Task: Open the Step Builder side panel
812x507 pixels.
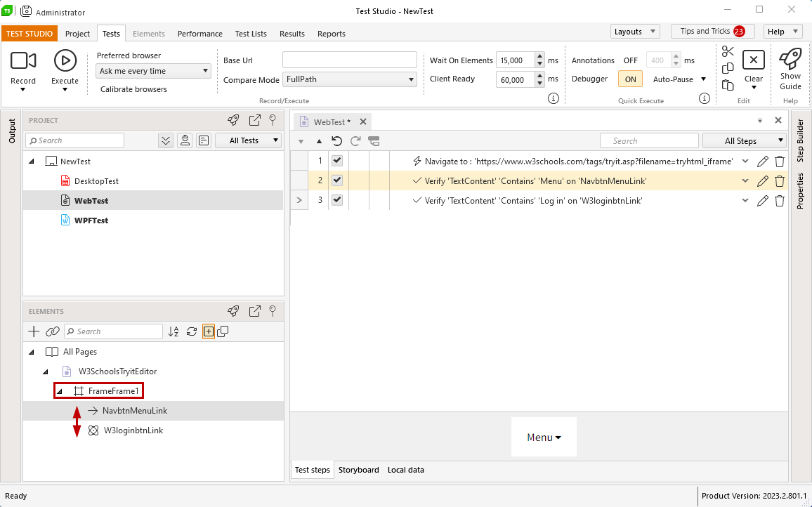Action: pyautogui.click(x=801, y=140)
